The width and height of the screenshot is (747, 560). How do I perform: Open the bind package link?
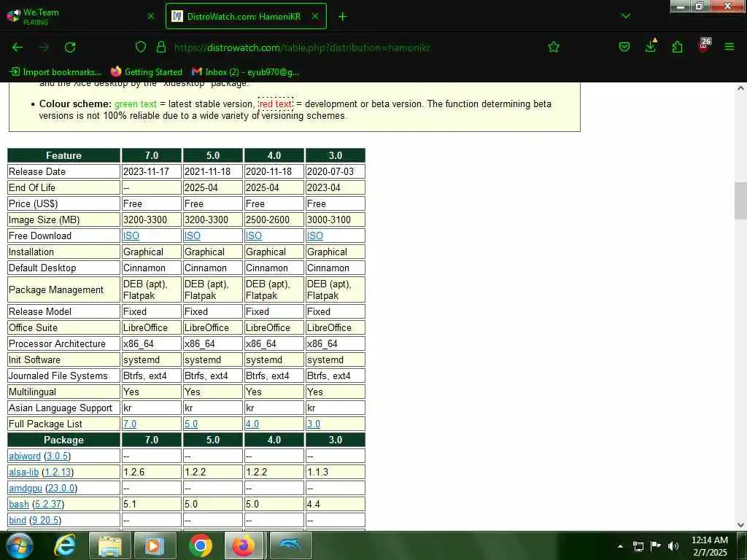[18, 520]
